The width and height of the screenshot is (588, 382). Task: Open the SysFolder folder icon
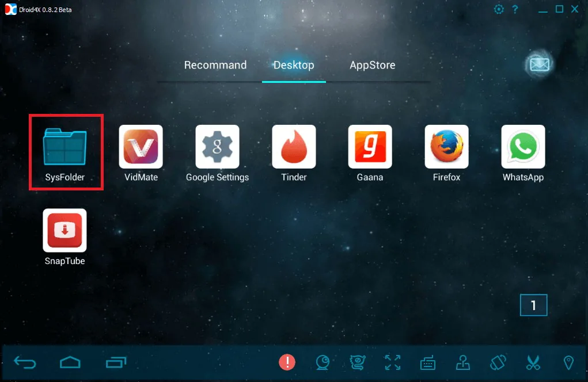click(65, 147)
